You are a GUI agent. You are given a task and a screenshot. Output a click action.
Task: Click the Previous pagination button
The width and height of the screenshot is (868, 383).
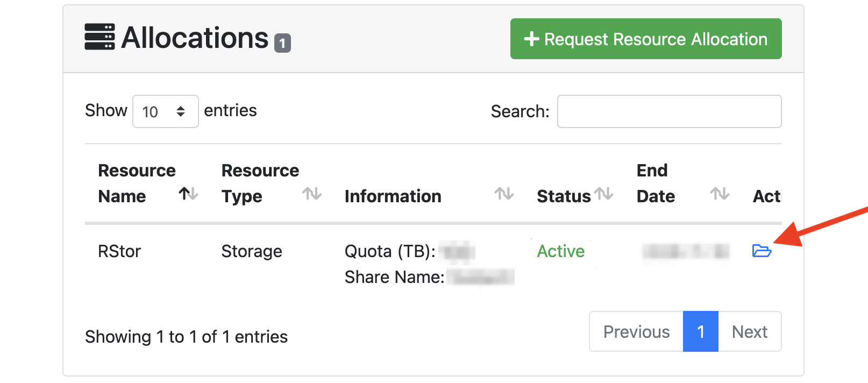(636, 331)
